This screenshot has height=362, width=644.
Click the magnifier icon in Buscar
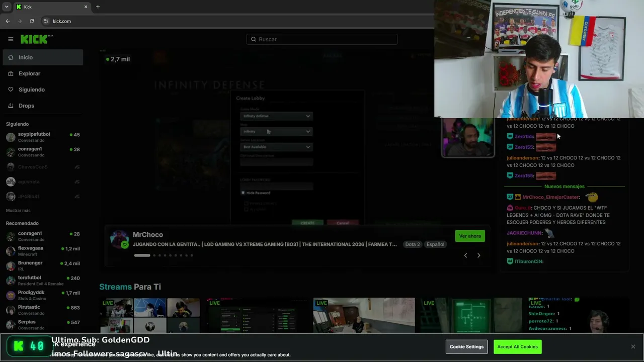pos(254,39)
